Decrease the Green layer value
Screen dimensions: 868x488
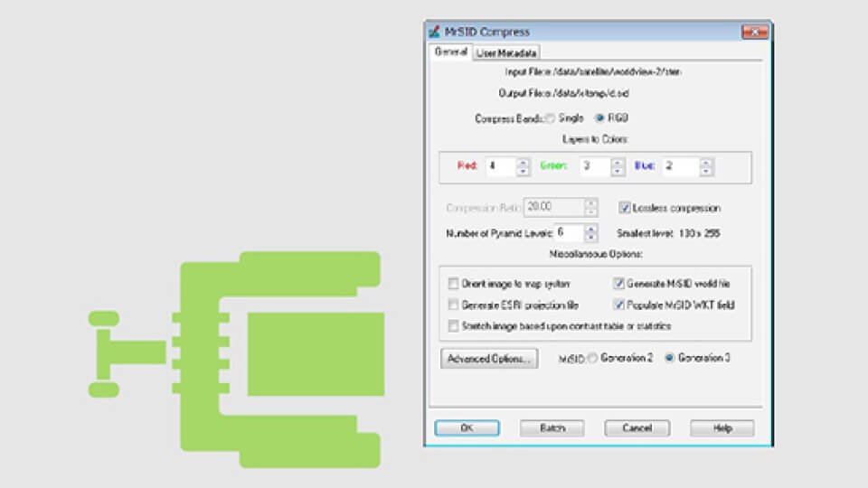pyautogui.click(x=618, y=171)
